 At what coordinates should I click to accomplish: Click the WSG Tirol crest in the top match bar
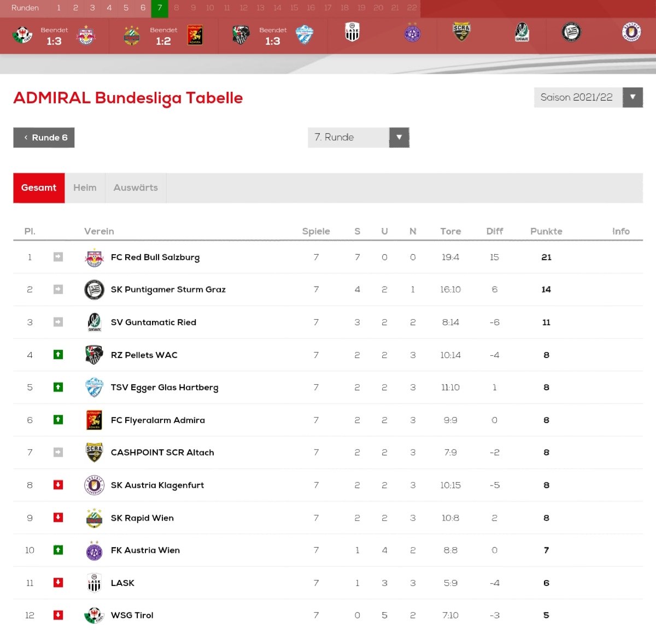tap(22, 35)
